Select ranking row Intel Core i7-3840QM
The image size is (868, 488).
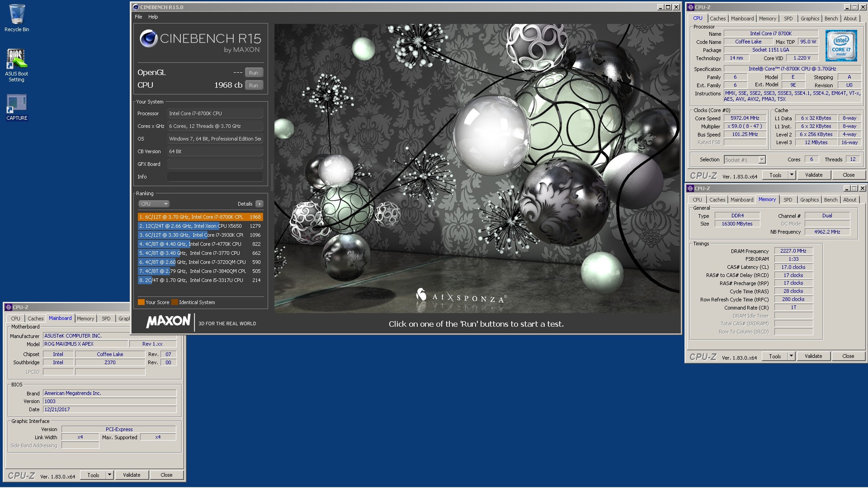pyautogui.click(x=200, y=271)
